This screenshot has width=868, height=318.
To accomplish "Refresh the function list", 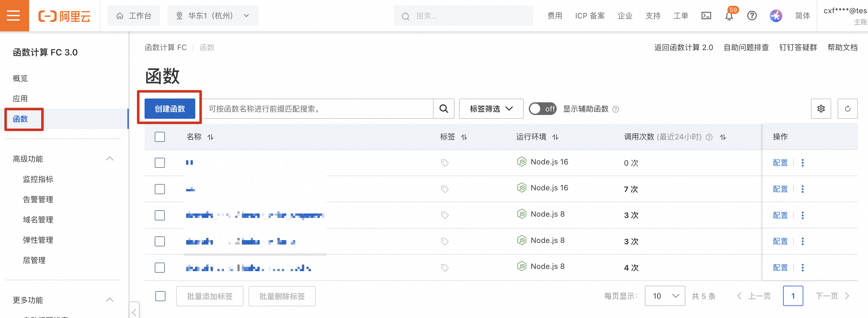I will pos(847,109).
